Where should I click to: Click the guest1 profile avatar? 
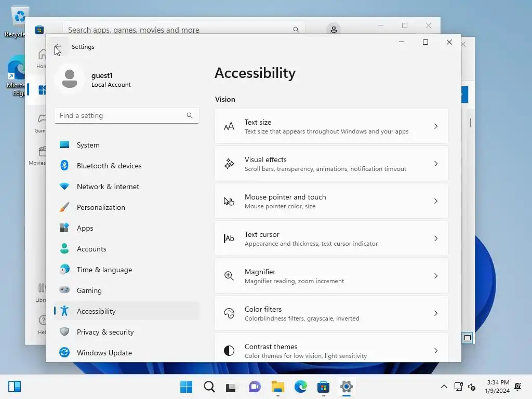(70, 79)
